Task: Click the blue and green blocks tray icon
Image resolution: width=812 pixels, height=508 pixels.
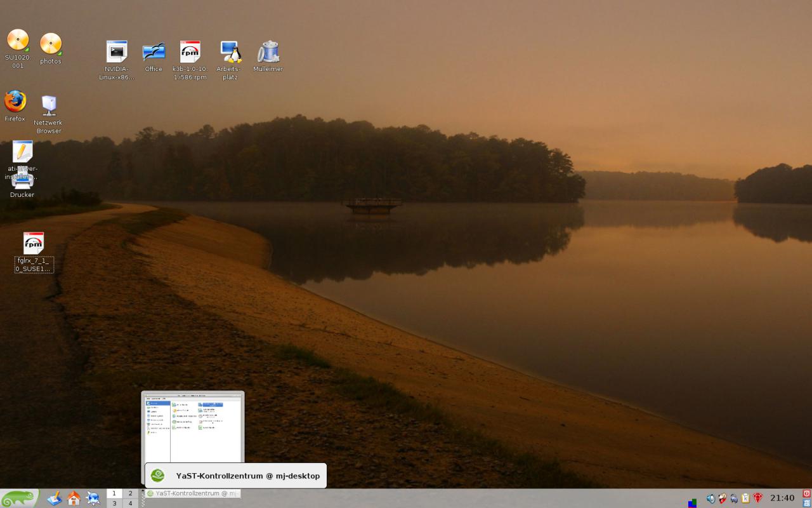Action: (692, 503)
